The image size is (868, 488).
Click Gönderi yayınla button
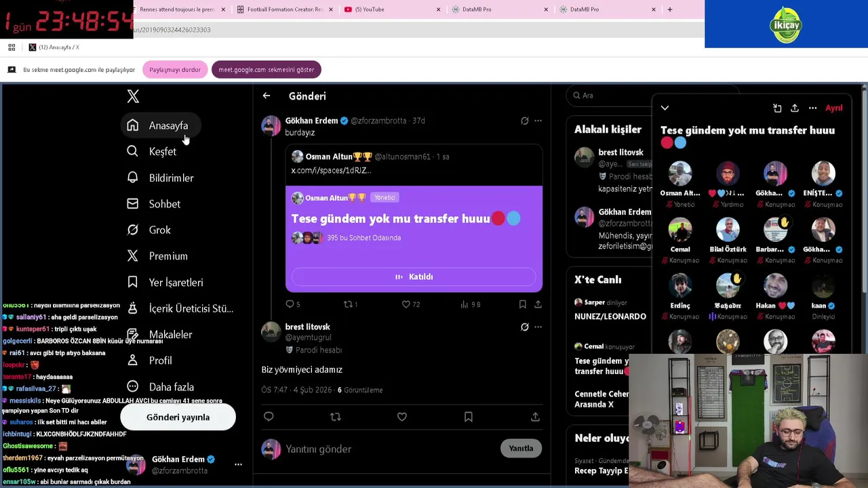pos(178,418)
